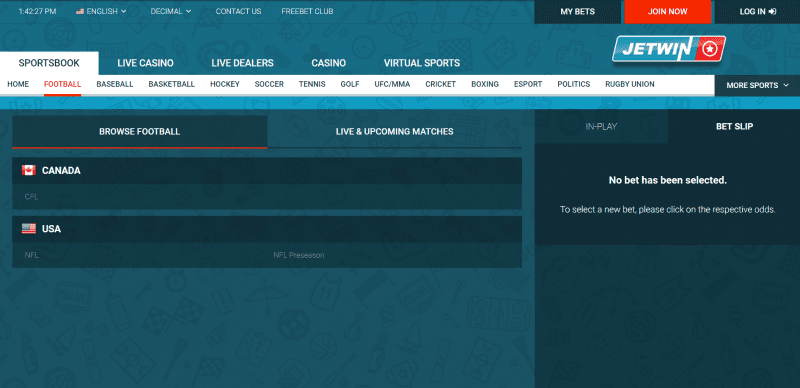This screenshot has width=800, height=388.
Task: Click the Join Now button
Action: pos(667,11)
